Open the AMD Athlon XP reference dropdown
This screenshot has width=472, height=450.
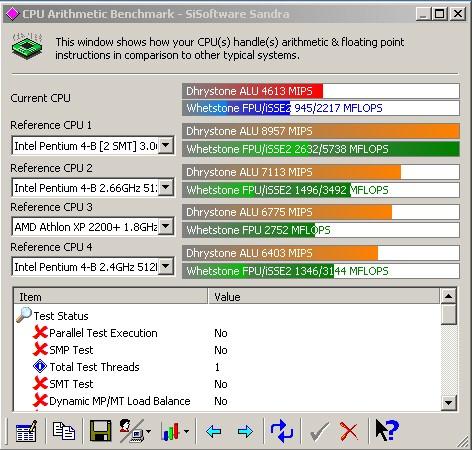tap(166, 227)
